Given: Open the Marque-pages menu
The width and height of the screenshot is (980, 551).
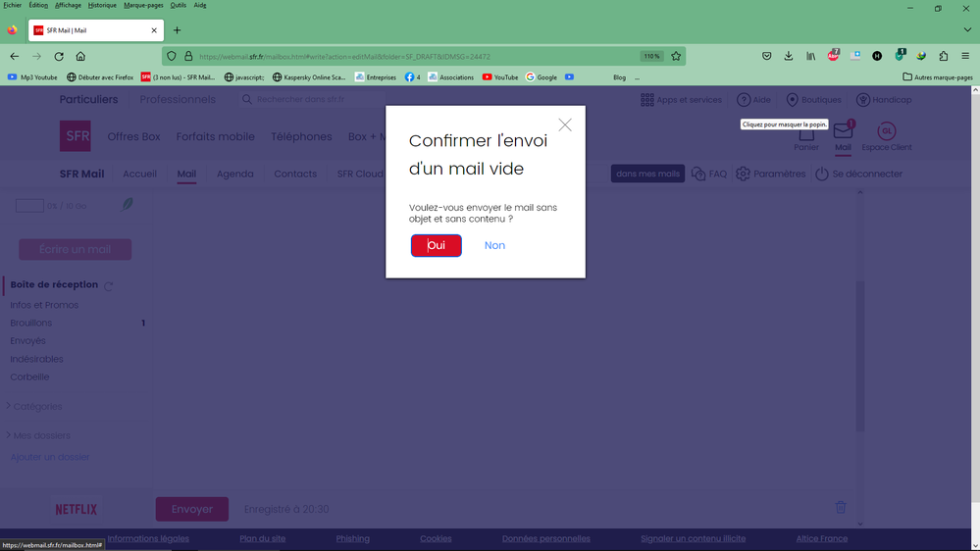Looking at the screenshot, I should (x=143, y=5).
